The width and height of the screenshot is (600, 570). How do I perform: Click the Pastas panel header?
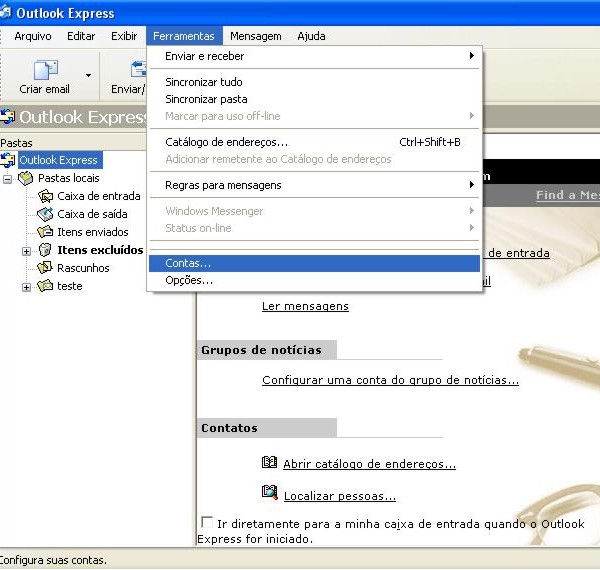point(73,143)
